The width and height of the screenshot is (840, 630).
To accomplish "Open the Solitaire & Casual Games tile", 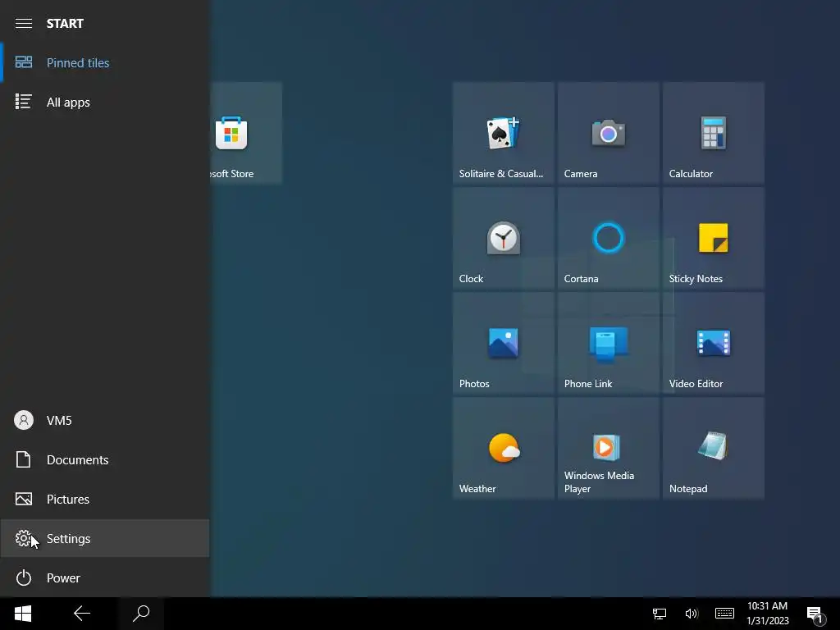I will pyautogui.click(x=503, y=133).
